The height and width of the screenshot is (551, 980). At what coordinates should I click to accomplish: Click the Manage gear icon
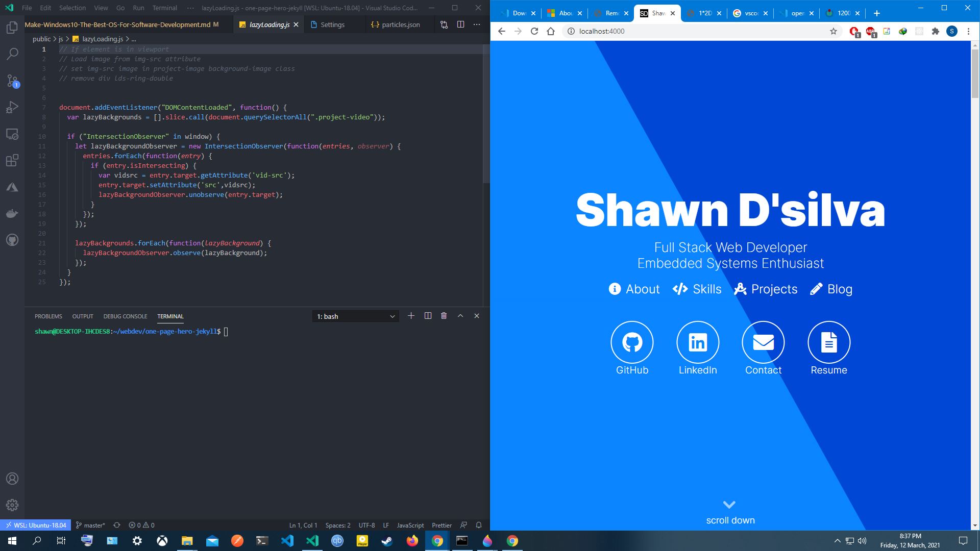coord(12,505)
